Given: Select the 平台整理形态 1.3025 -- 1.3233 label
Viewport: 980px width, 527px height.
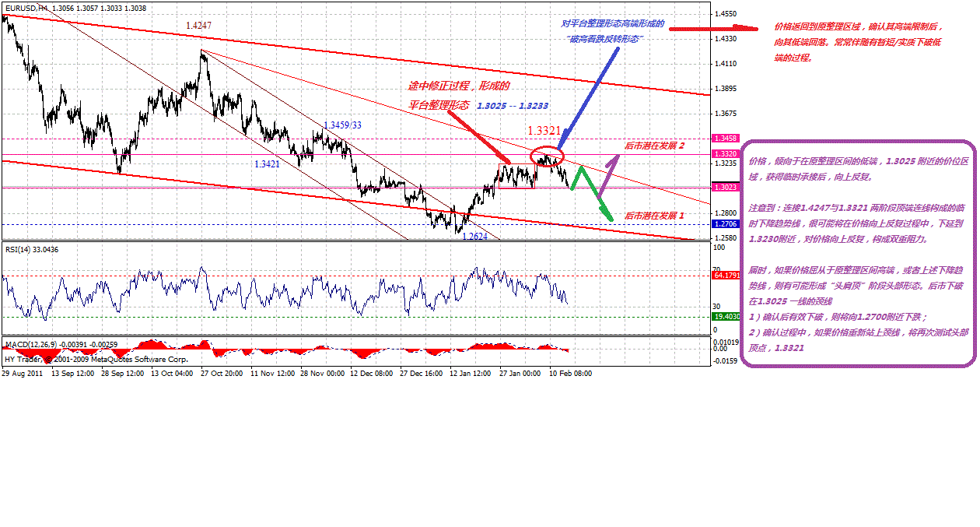Looking at the screenshot, I should pyautogui.click(x=478, y=105).
